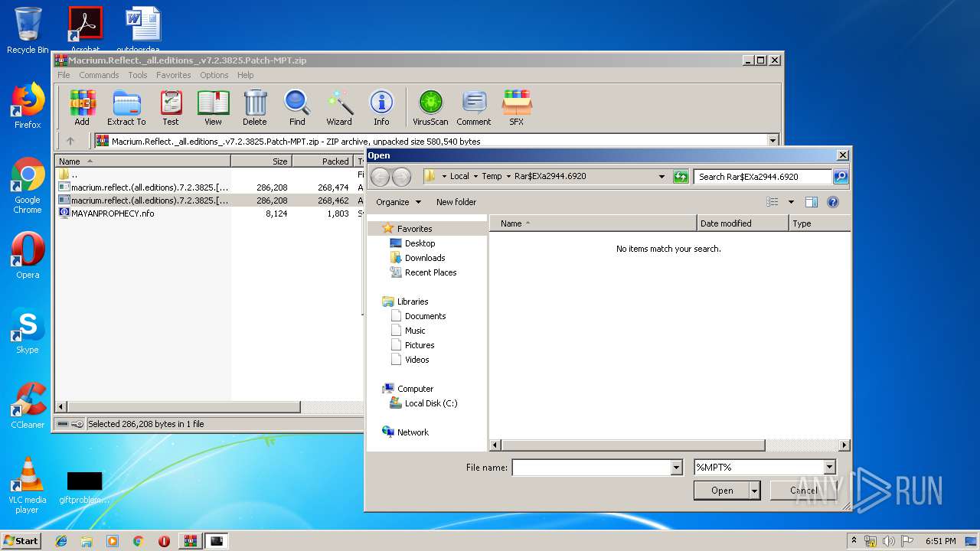Sort by Size column in WinRAR
Viewport: 980px width, 551px height.
tap(262, 161)
